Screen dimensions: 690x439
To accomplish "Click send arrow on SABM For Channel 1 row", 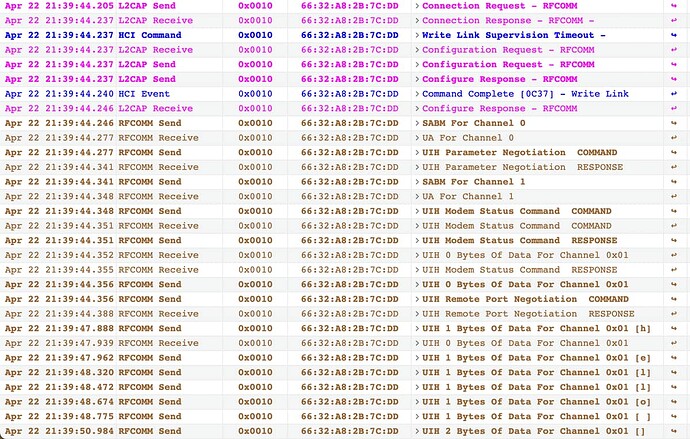I will pos(674,182).
